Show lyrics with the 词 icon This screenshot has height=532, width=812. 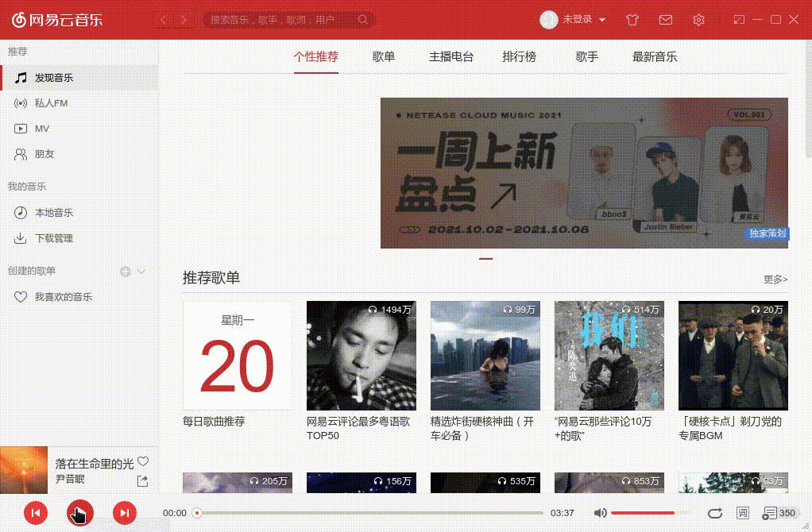(x=744, y=513)
